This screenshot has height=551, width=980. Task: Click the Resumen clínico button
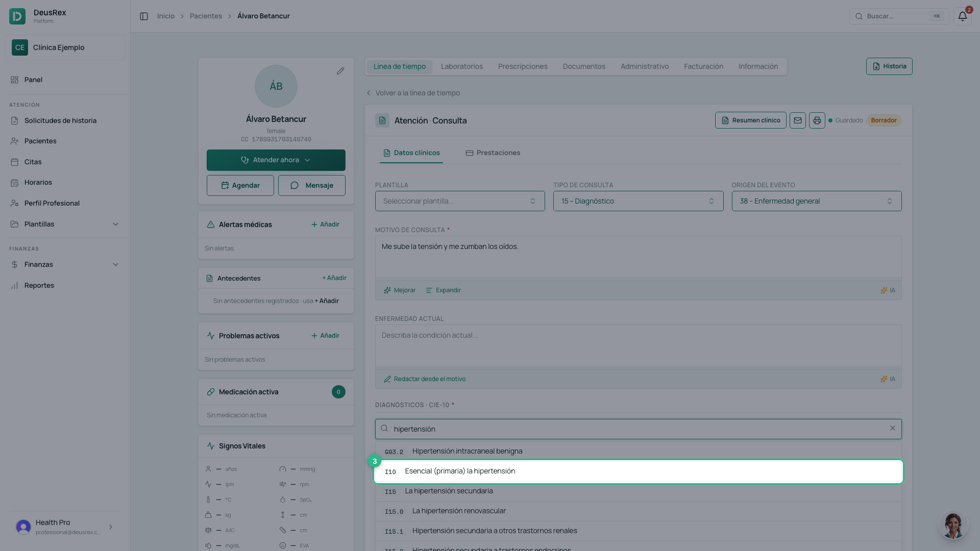[751, 120]
